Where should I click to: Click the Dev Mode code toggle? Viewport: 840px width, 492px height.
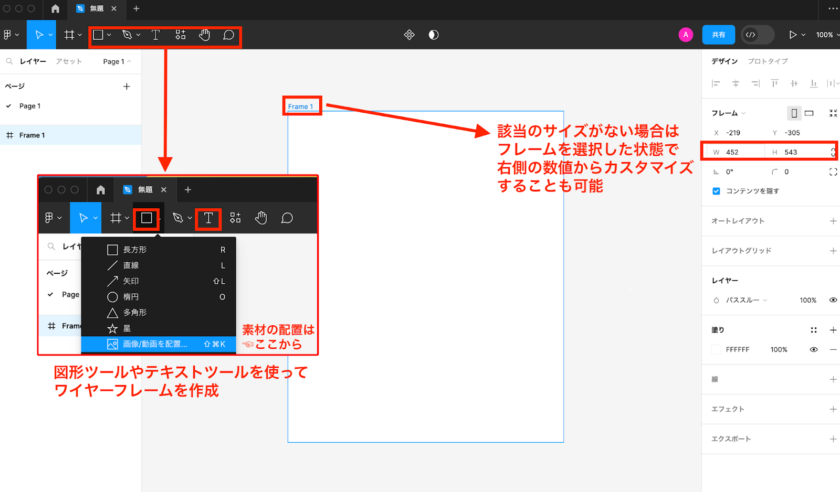tap(751, 34)
